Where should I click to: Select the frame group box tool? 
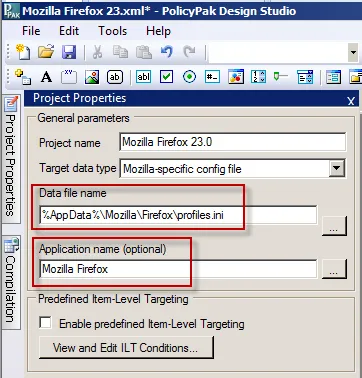(69, 77)
